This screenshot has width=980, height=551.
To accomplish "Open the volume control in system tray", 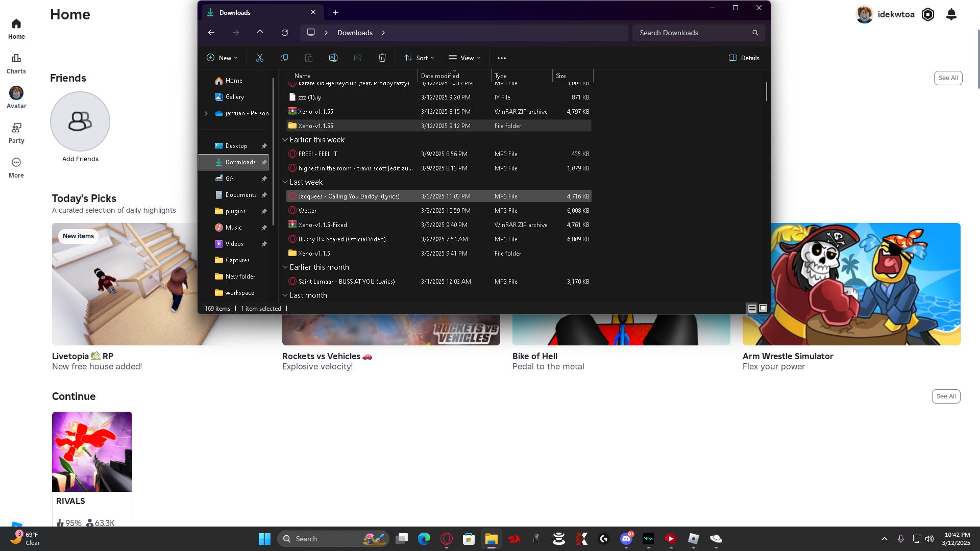I will pyautogui.click(x=929, y=539).
